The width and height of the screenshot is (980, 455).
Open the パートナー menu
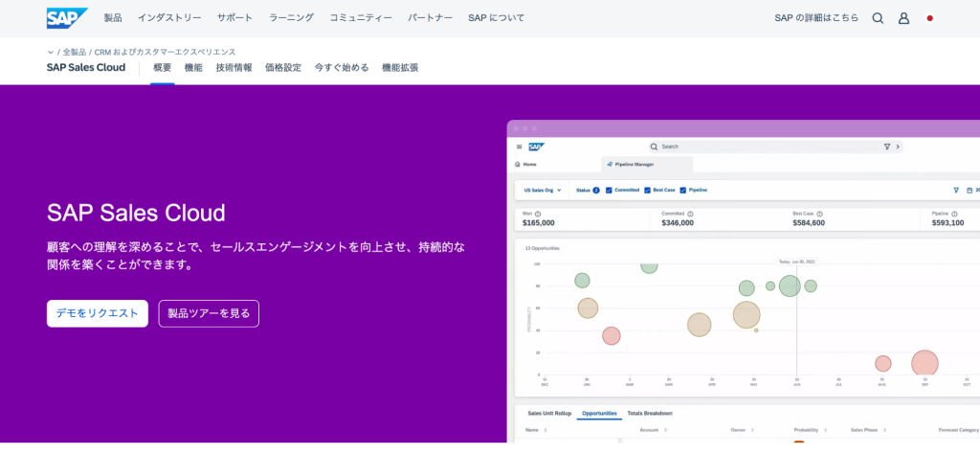point(430,18)
